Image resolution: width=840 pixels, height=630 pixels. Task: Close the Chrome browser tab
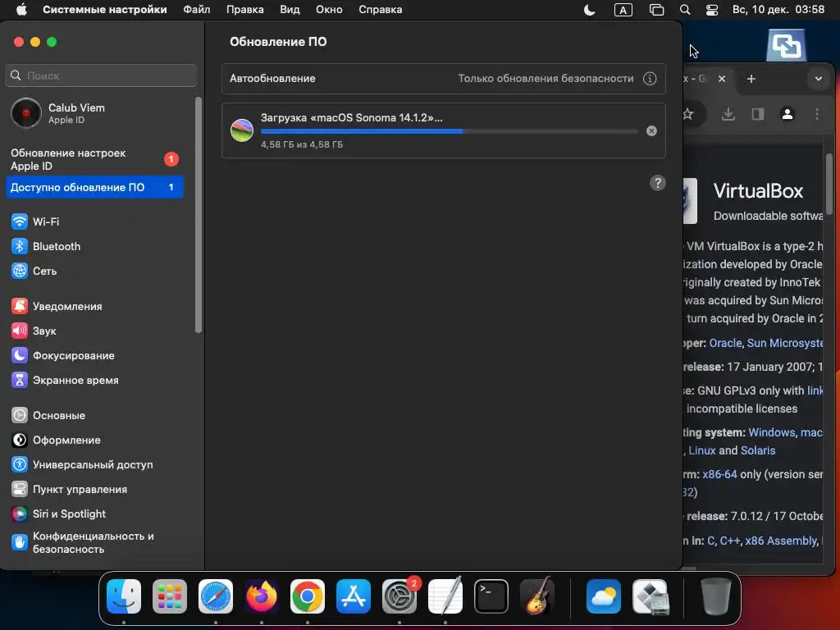(722, 79)
